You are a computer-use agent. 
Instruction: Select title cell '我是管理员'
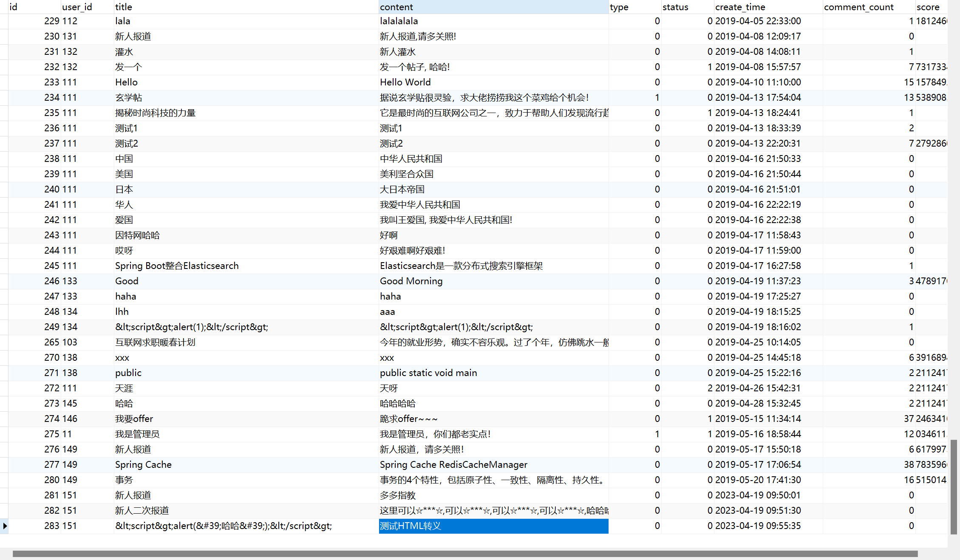coord(246,434)
